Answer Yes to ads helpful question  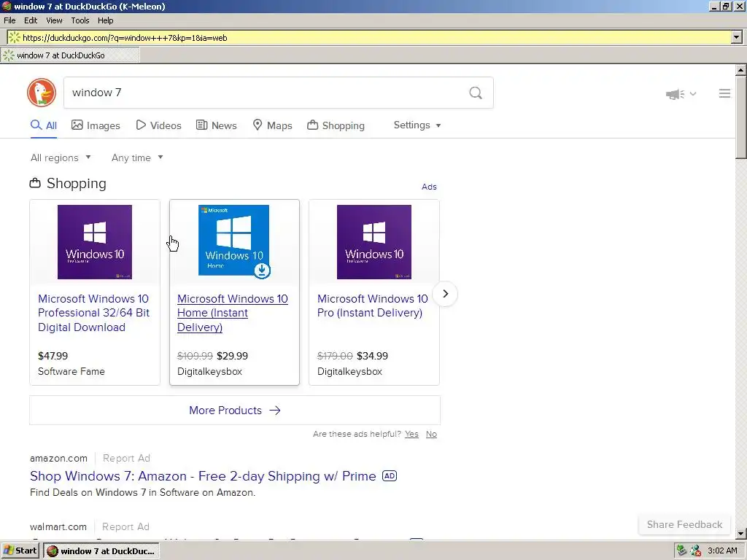pyautogui.click(x=411, y=434)
